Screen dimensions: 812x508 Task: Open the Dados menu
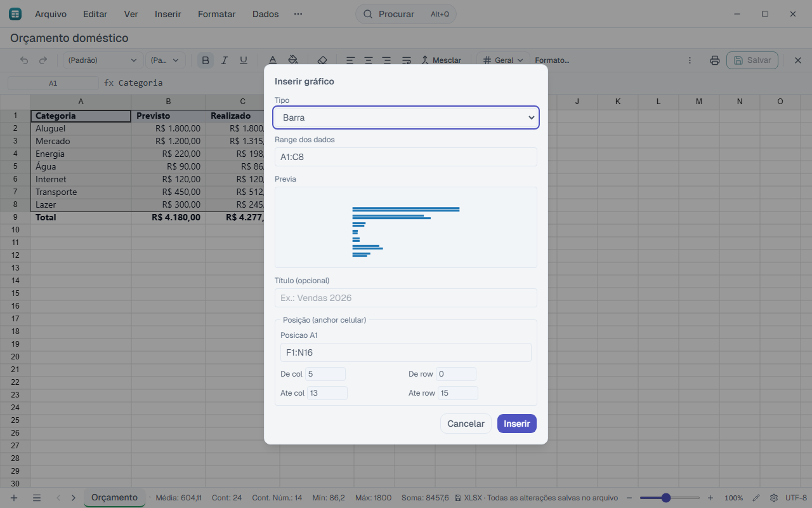[x=266, y=14]
